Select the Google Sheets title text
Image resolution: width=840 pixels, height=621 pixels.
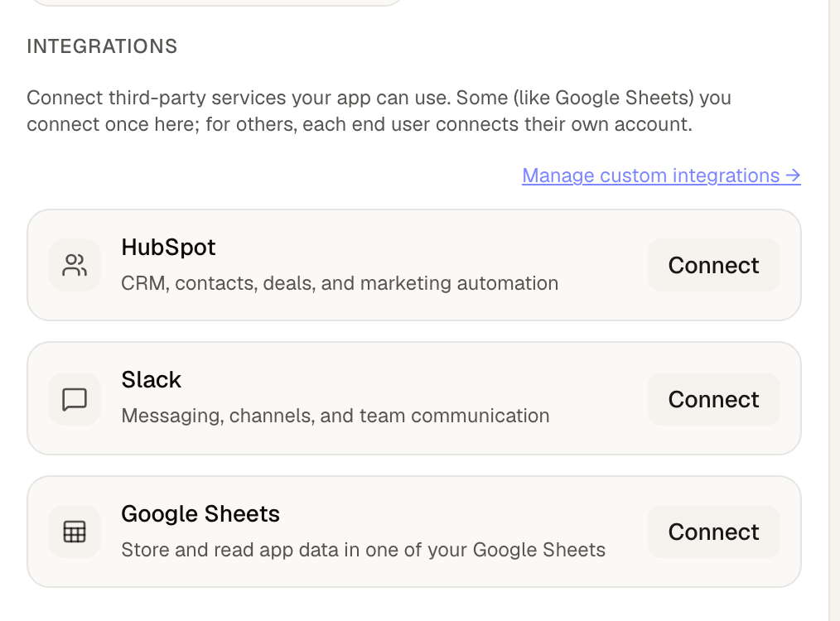point(200,514)
